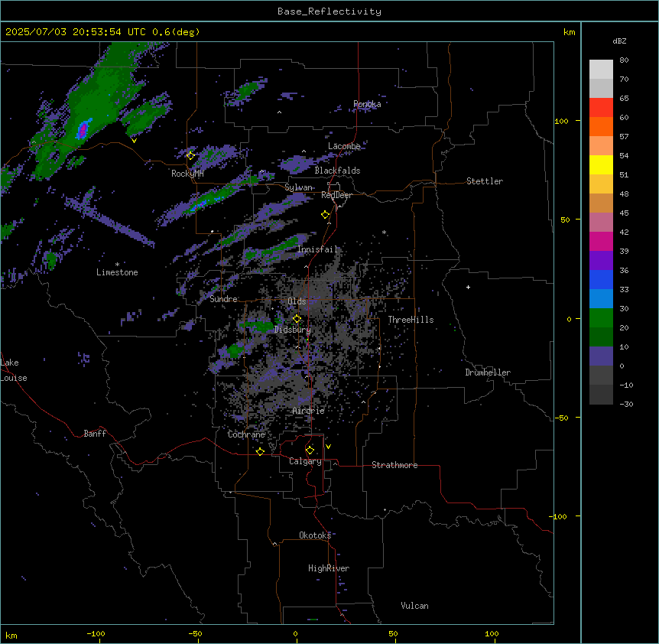
Task: Select the slate purple 0-10 dBZ swatch
Action: [x=601, y=356]
